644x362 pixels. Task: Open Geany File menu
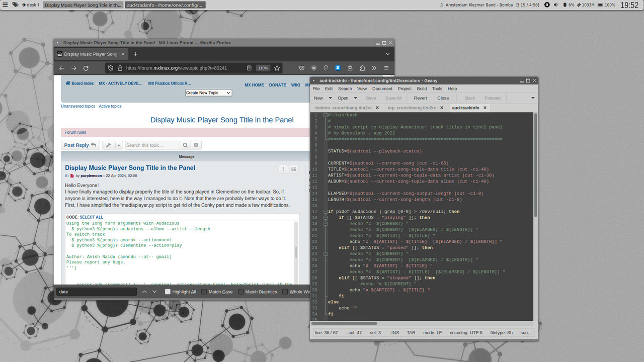point(316,88)
